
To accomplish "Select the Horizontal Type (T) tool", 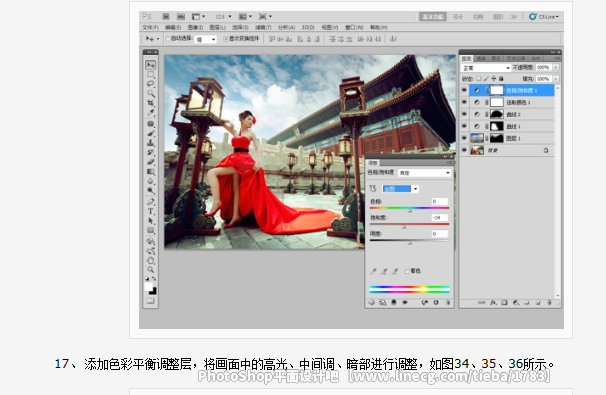I will pos(150,211).
